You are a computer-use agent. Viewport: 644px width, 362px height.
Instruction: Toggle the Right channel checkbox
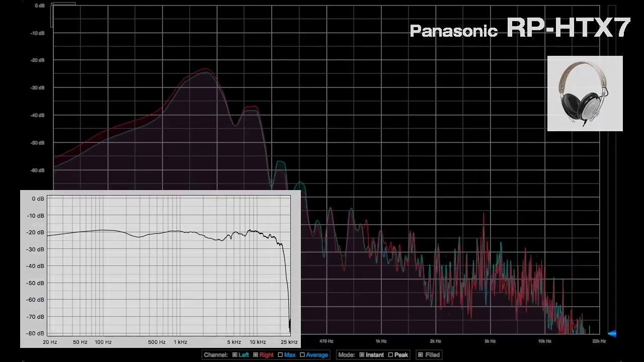[x=256, y=355]
